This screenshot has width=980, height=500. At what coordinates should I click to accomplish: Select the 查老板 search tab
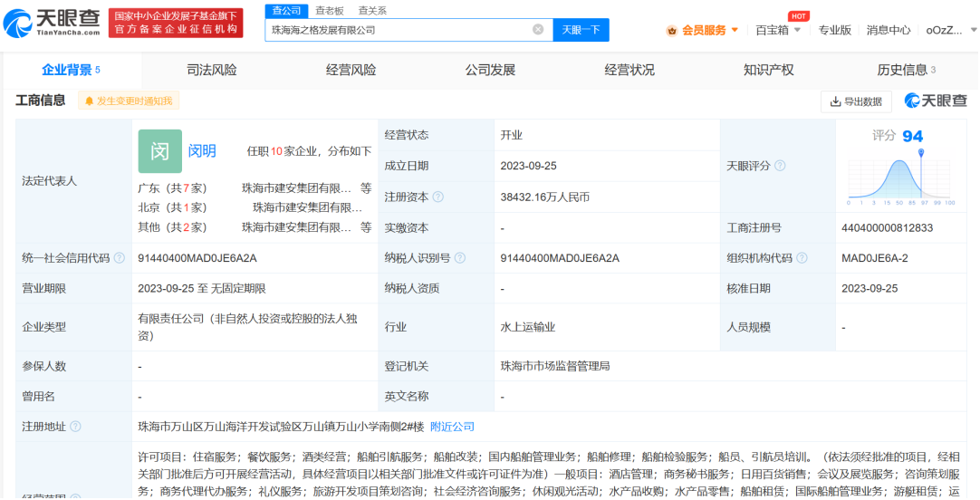pos(330,11)
